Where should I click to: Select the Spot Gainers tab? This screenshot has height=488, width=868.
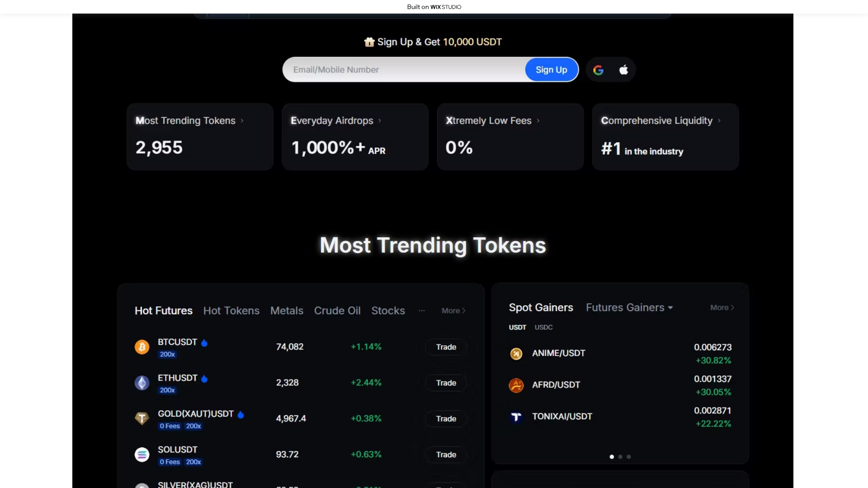click(x=541, y=308)
